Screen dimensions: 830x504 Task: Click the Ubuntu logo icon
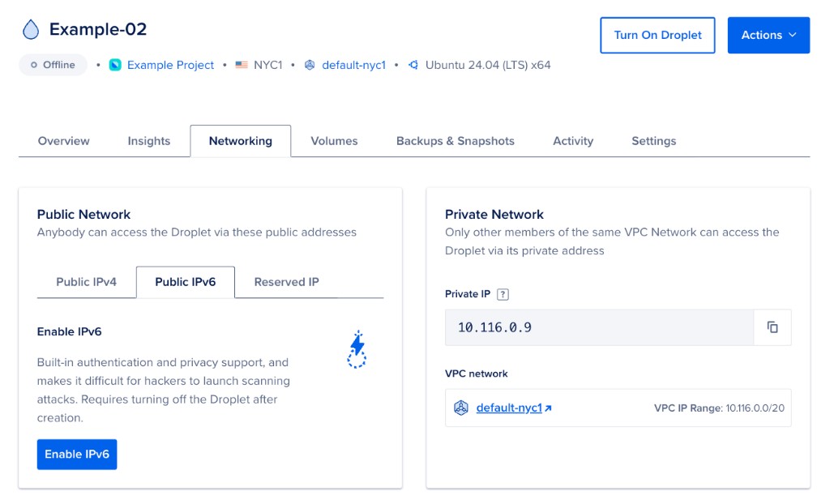coord(413,65)
